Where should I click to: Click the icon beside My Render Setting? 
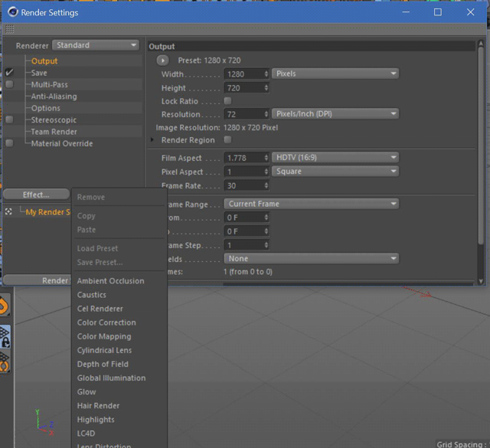8,212
